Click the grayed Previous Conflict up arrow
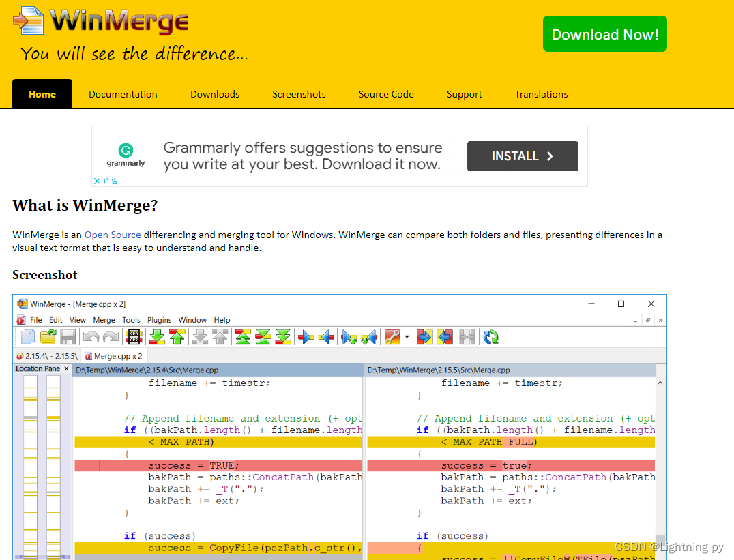This screenshot has width=734, height=560. pos(220,337)
